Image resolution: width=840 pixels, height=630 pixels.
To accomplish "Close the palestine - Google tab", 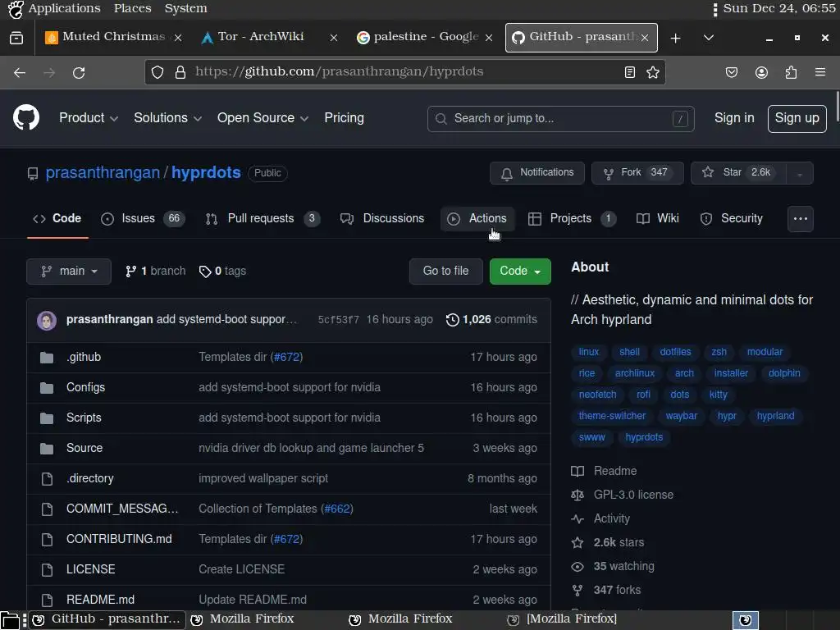I will point(489,38).
